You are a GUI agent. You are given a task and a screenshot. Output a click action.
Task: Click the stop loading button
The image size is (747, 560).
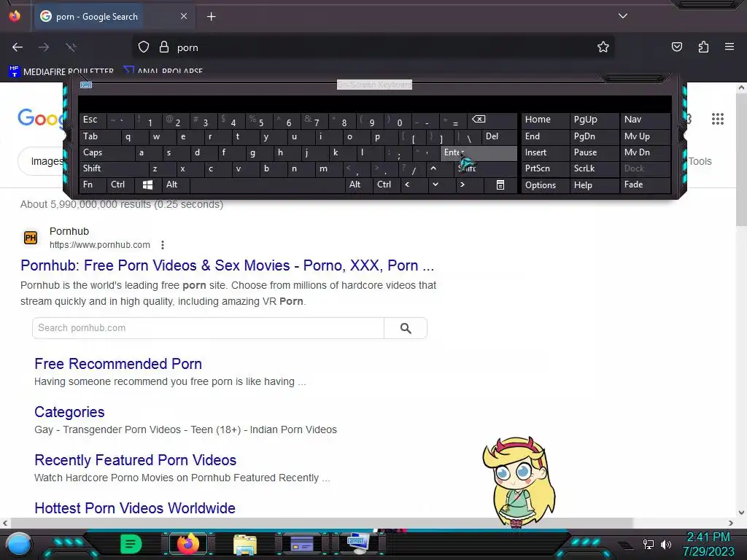point(71,47)
